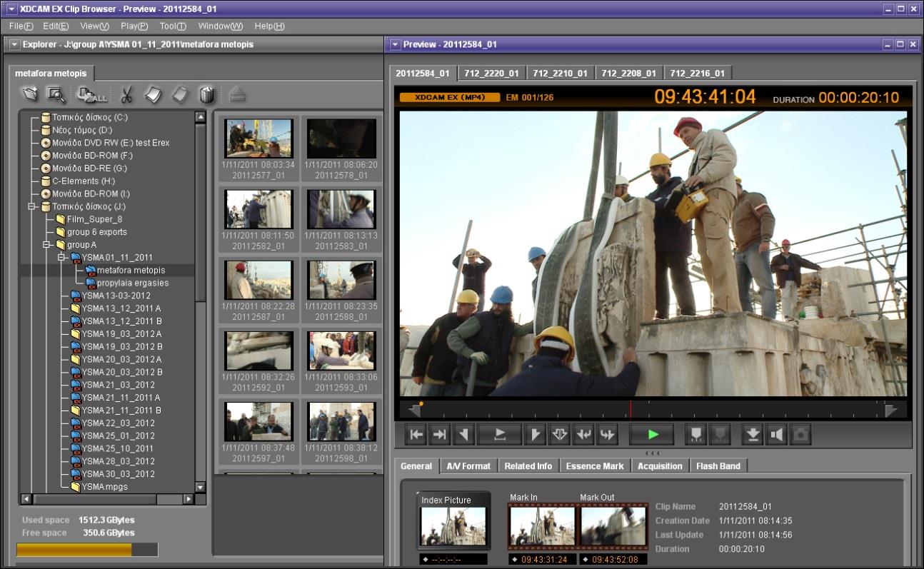Click the dimmed second shot mark button
Image resolution: width=924 pixels, height=569 pixels.
point(720,434)
